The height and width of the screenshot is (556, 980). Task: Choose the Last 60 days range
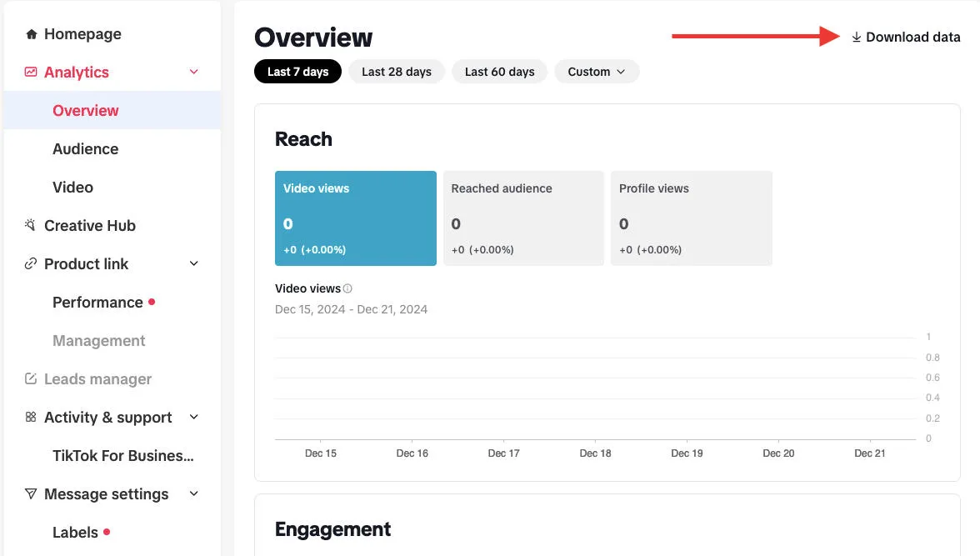coord(499,72)
